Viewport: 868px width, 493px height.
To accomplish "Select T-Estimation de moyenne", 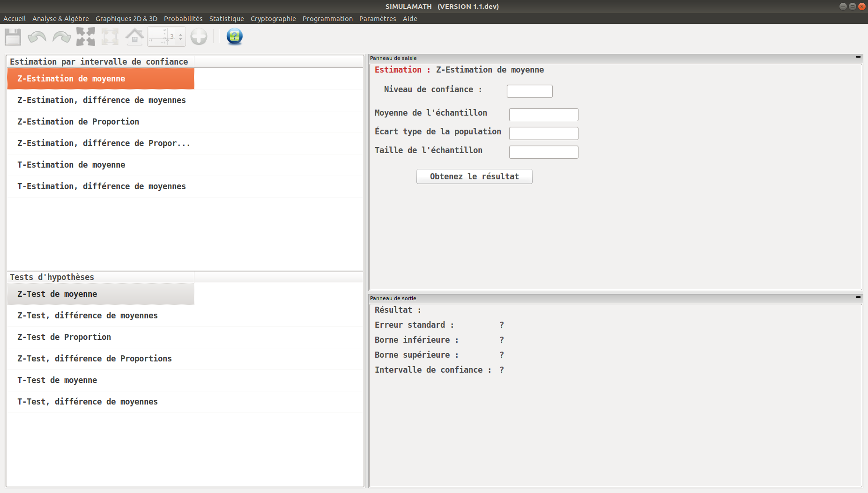I will 101,165.
